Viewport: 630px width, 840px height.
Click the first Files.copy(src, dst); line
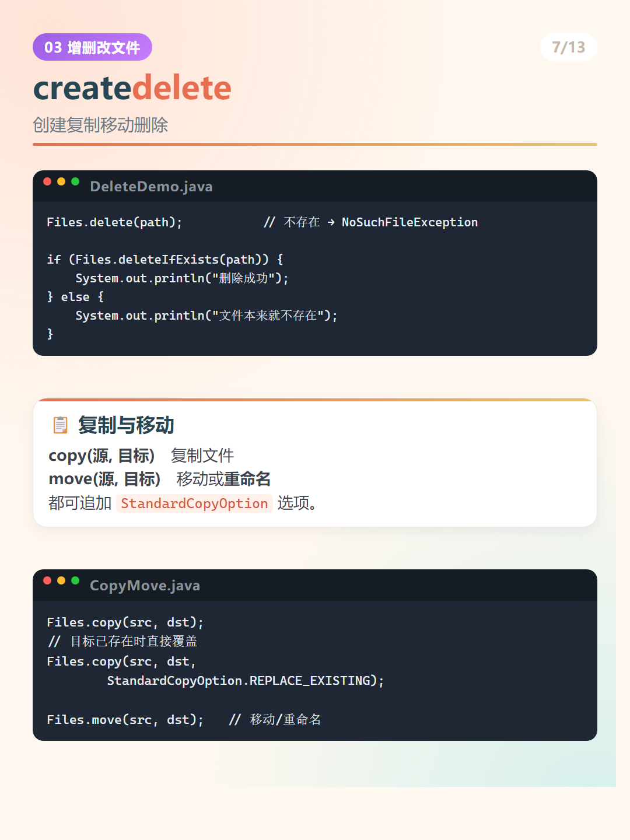(125, 622)
